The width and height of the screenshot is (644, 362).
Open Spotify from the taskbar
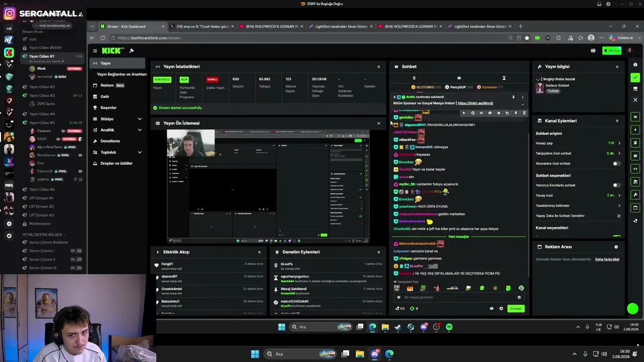point(449,327)
